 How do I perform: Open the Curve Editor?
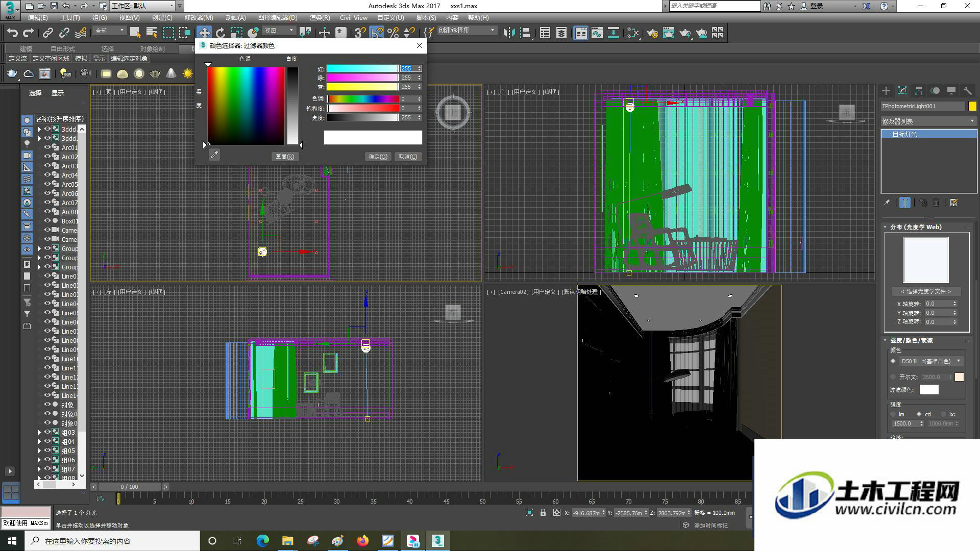(597, 33)
